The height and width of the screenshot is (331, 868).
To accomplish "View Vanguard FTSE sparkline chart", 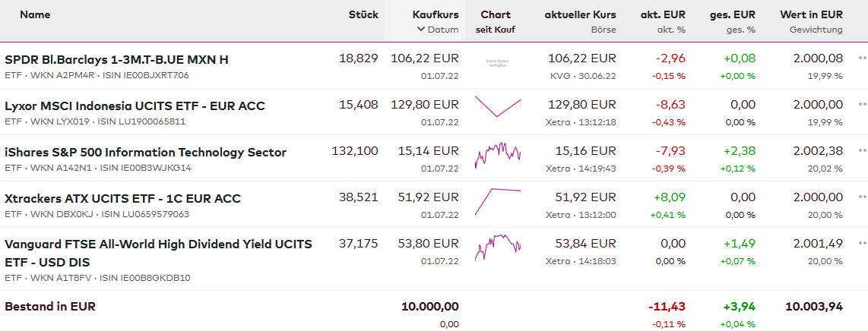I will (498, 247).
